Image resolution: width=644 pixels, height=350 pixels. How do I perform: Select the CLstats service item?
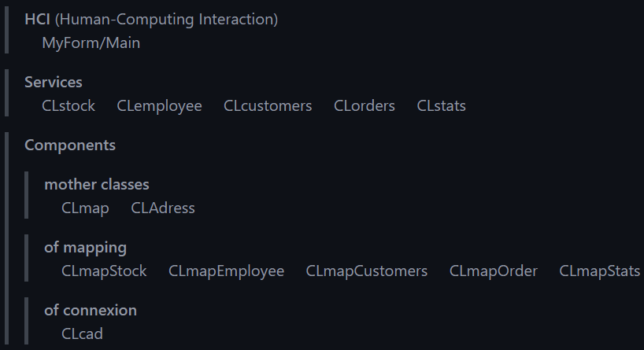[x=441, y=105]
